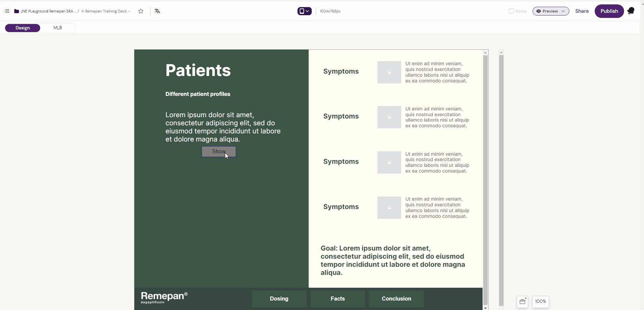This screenshot has width=644, height=310.
Task: Expand the Preview dropdown
Action: pos(550,11)
